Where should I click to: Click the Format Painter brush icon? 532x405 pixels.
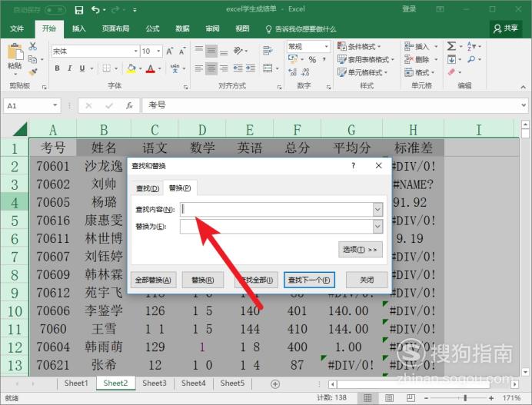tap(33, 72)
